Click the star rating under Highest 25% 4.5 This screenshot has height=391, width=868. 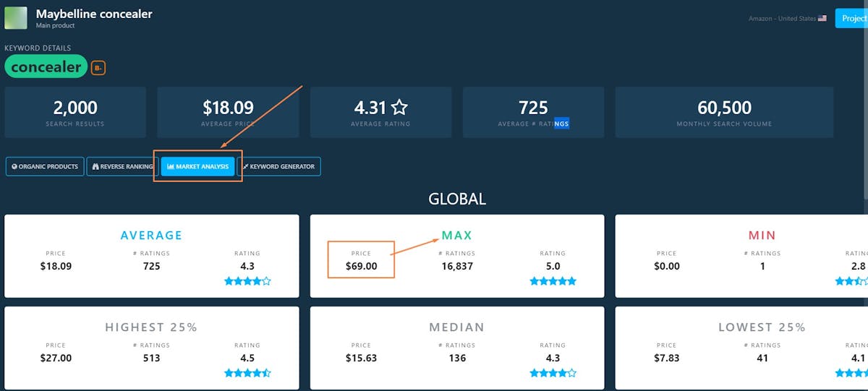tap(247, 373)
